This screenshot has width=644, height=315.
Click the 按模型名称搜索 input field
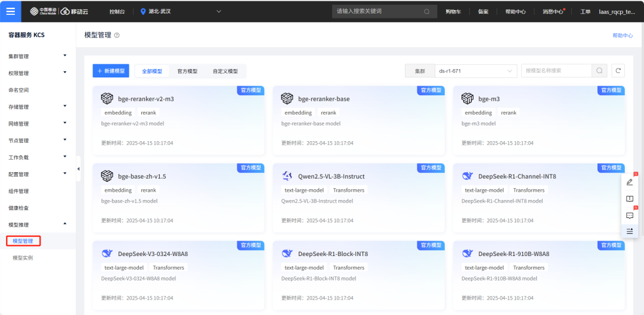[556, 70]
